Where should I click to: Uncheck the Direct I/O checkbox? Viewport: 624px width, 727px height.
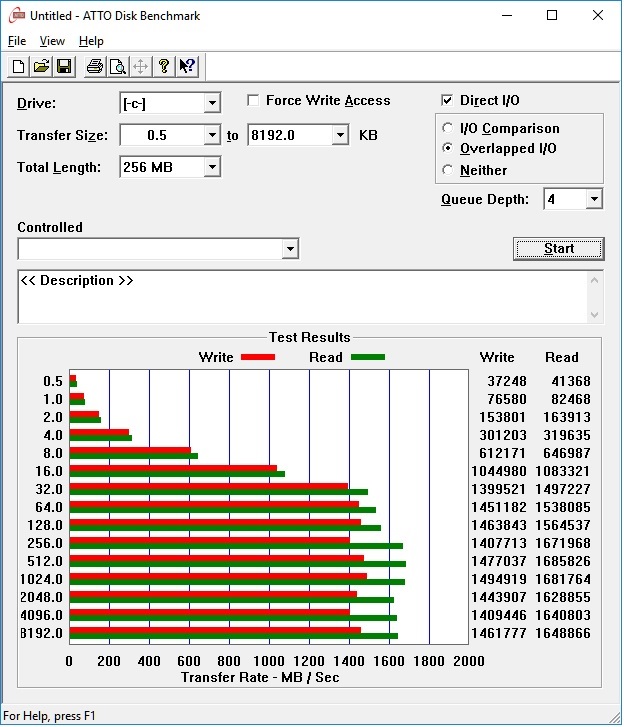447,100
